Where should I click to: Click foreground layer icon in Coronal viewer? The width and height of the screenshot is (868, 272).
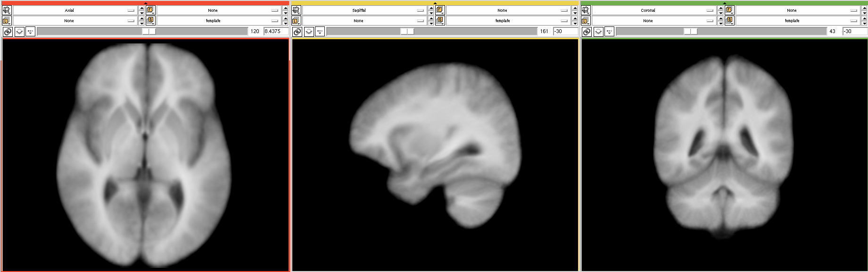click(x=729, y=10)
